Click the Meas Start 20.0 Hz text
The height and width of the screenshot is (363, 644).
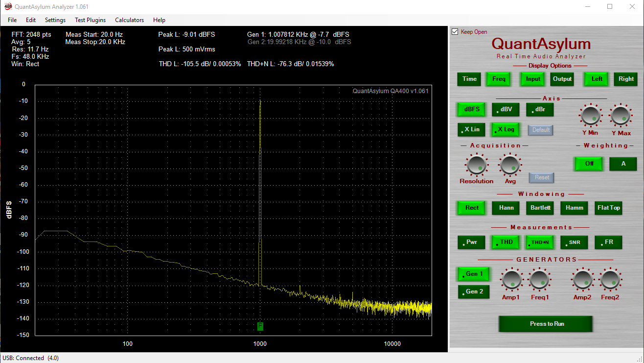94,35
